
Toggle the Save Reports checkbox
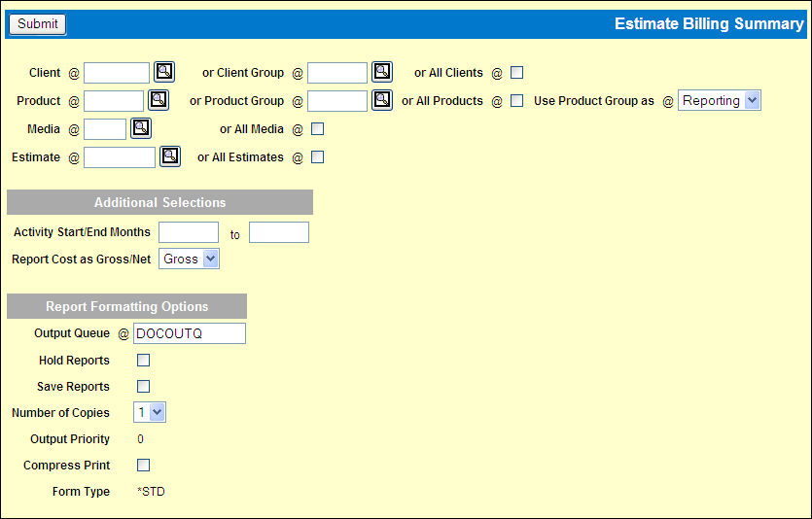pyautogui.click(x=144, y=387)
